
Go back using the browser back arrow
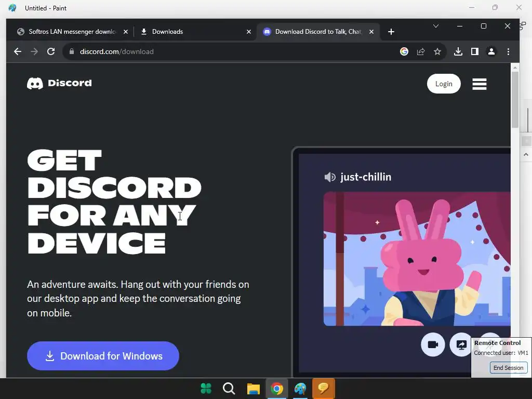18,51
